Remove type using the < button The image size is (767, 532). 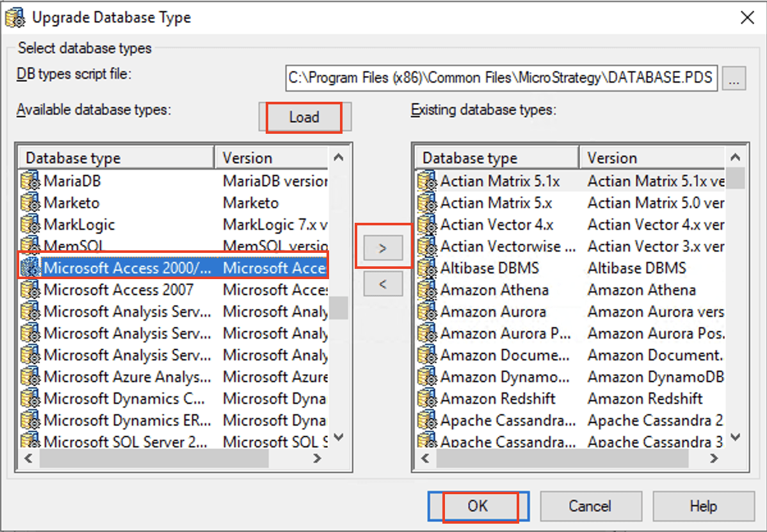pos(383,284)
